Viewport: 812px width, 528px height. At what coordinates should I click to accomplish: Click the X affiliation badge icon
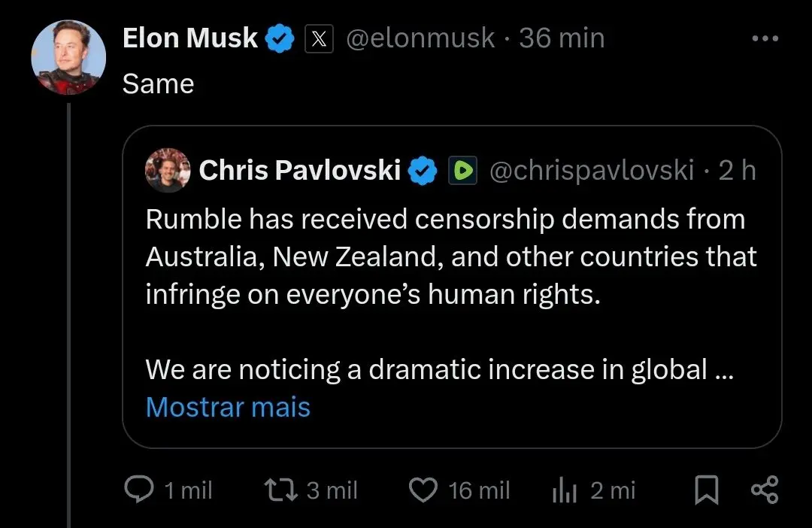319,38
